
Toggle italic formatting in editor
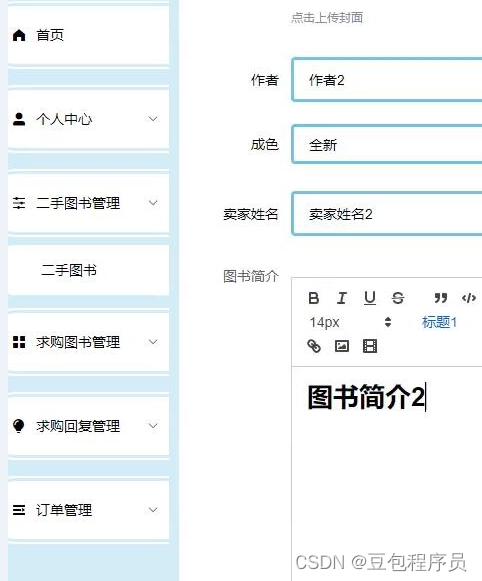(x=342, y=298)
